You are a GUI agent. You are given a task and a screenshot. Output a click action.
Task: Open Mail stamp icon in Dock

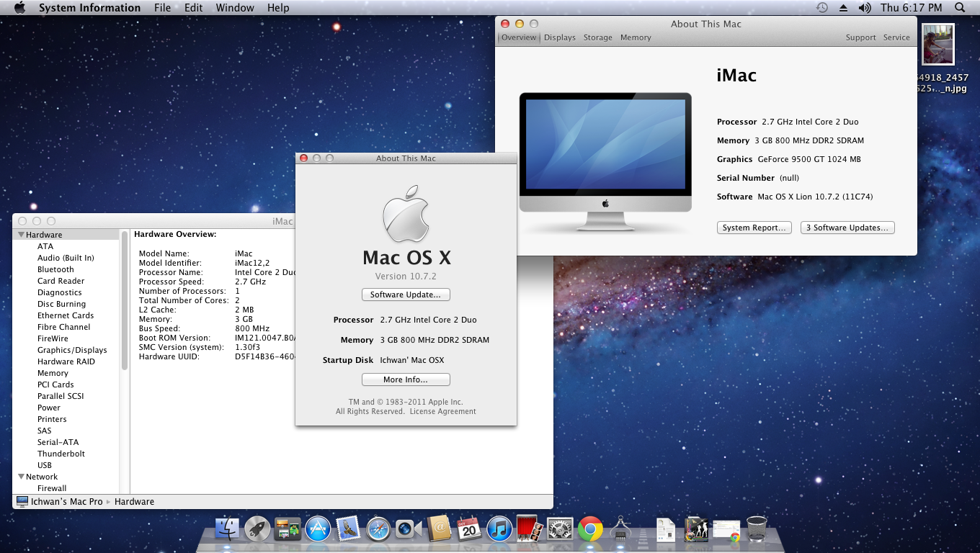coord(348,530)
